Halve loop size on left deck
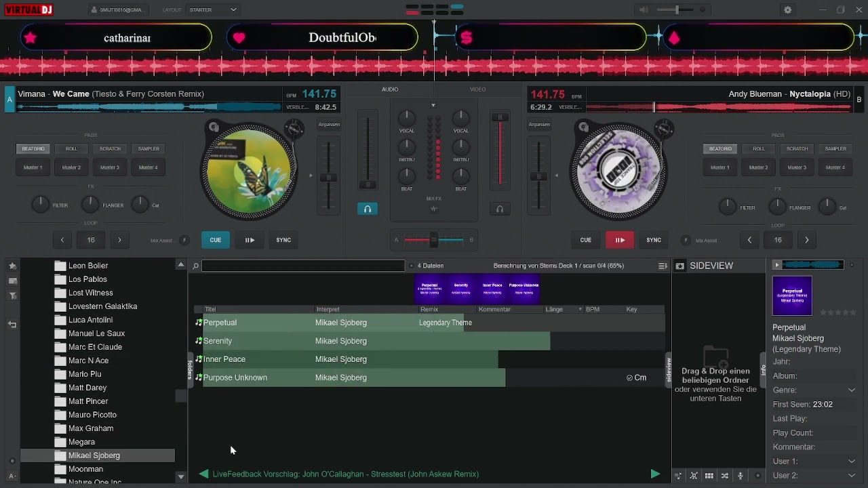Screen dimensions: 868x488 (62, 240)
